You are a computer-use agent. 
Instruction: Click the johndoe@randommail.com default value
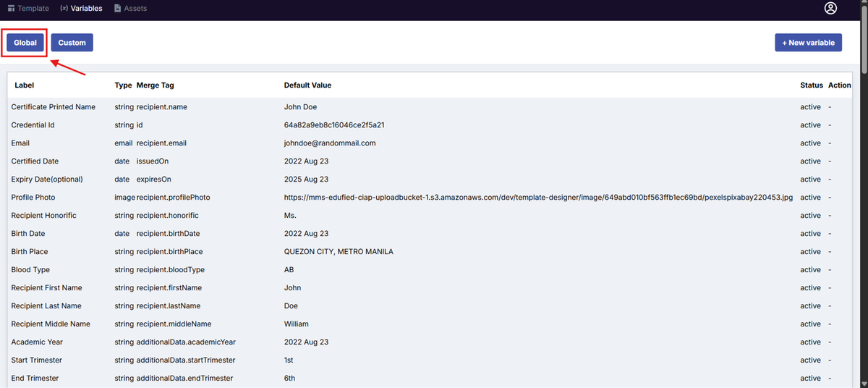[330, 143]
